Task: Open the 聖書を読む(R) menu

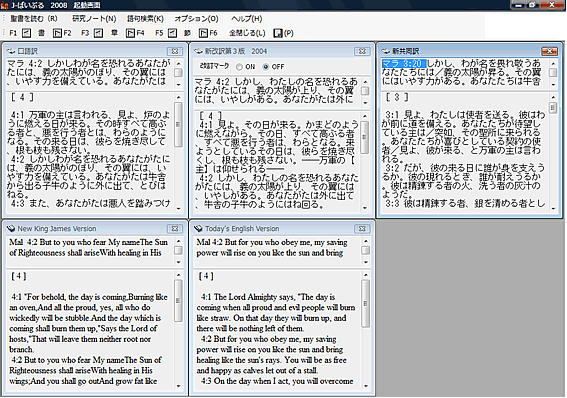Action: (x=34, y=18)
